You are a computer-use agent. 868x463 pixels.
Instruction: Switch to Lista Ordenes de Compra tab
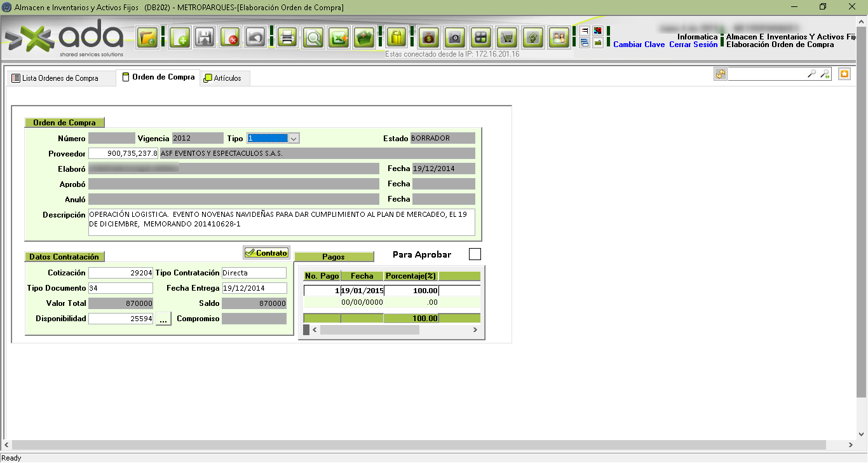pos(60,78)
